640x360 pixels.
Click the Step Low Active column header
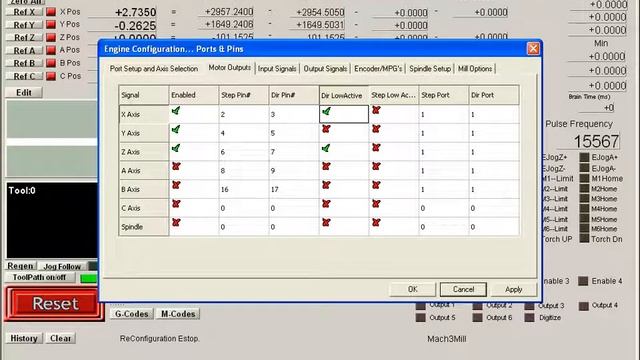click(x=393, y=95)
